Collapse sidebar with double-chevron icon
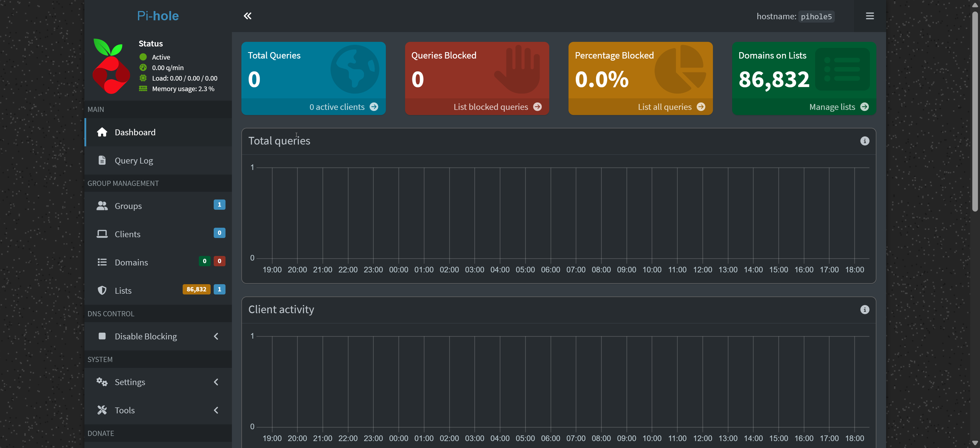Viewport: 980px width, 448px height. 247,16
